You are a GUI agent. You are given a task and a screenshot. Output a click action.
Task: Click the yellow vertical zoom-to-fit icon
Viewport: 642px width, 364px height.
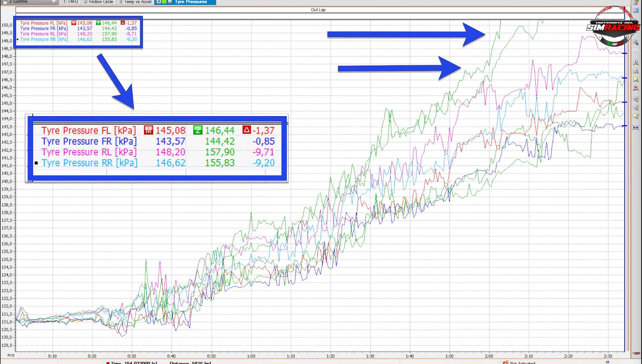coord(636,116)
